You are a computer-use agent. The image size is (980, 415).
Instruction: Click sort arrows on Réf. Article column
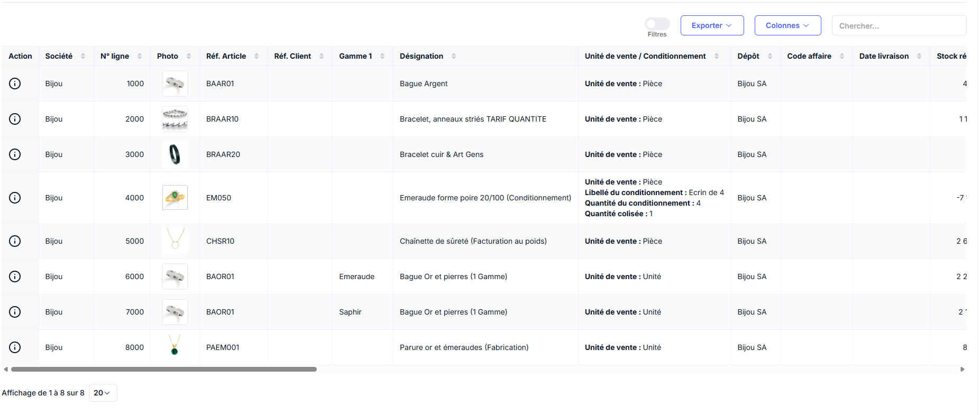click(257, 56)
